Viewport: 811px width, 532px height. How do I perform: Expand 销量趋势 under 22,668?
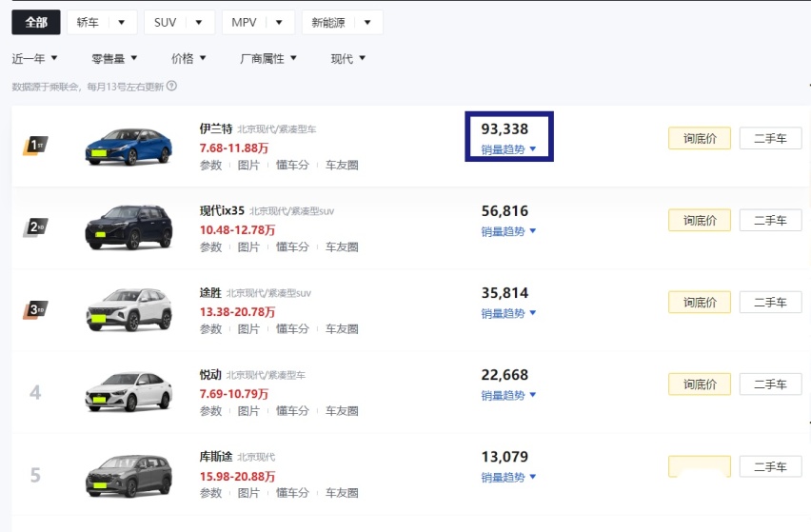pyautogui.click(x=508, y=395)
